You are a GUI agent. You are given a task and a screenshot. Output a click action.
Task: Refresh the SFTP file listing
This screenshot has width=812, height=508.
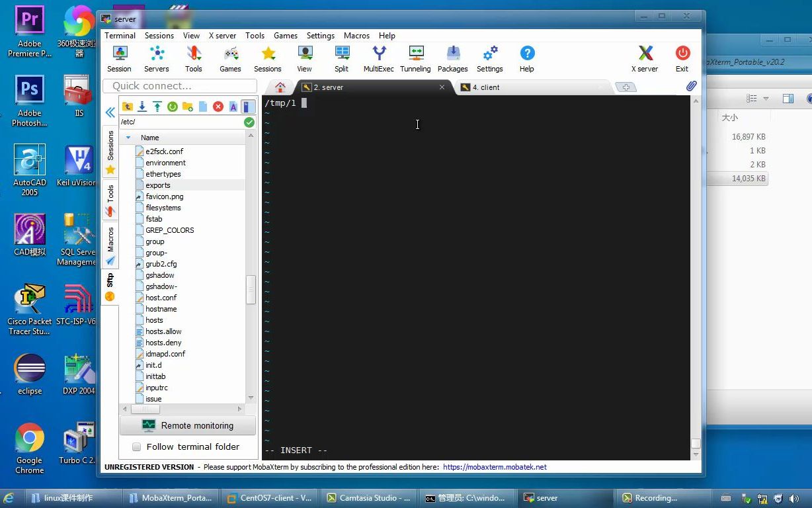pos(172,106)
